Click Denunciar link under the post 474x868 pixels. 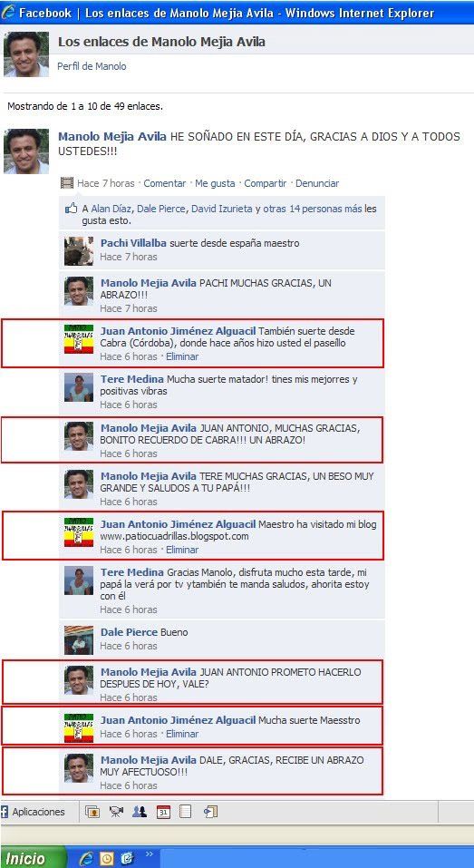point(317,183)
